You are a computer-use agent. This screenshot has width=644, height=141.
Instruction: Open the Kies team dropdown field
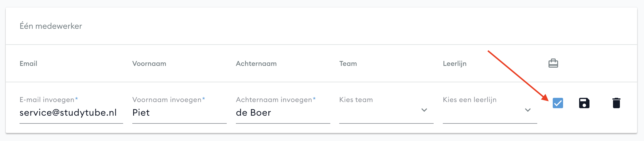coord(386,109)
